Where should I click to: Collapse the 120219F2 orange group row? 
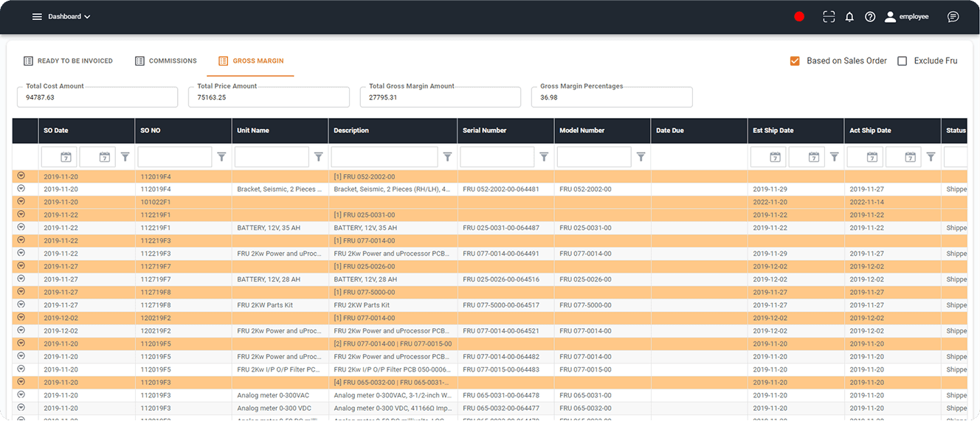tap(21, 317)
